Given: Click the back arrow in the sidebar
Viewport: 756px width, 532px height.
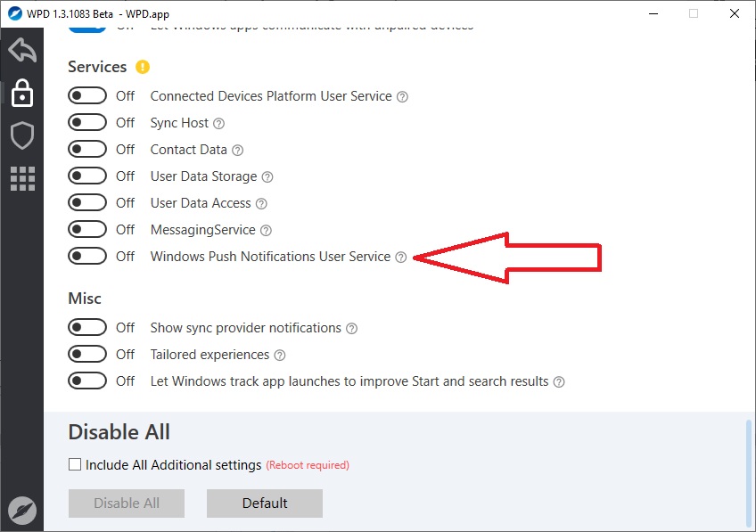Looking at the screenshot, I should pyautogui.click(x=22, y=51).
